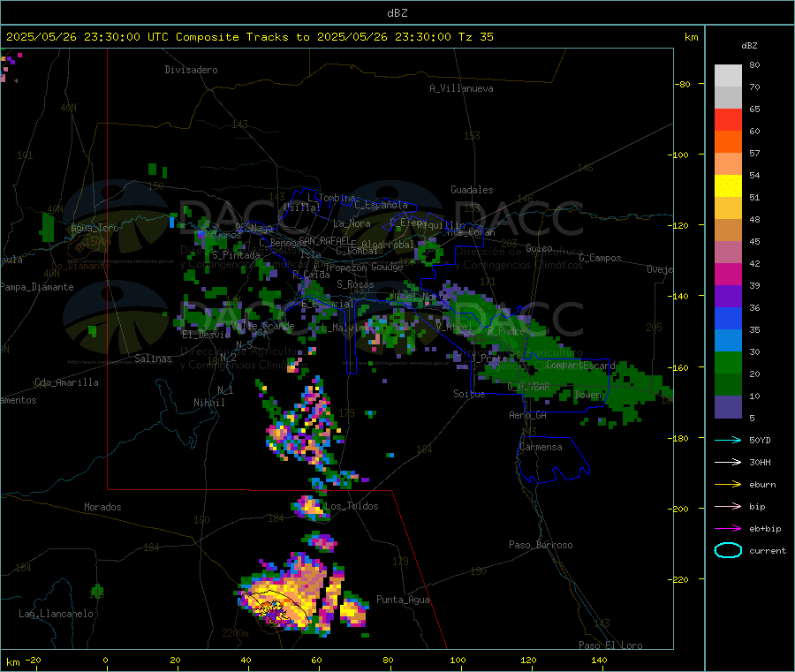Click the pink bip arrow in legend
The width and height of the screenshot is (795, 672).
coord(728,506)
